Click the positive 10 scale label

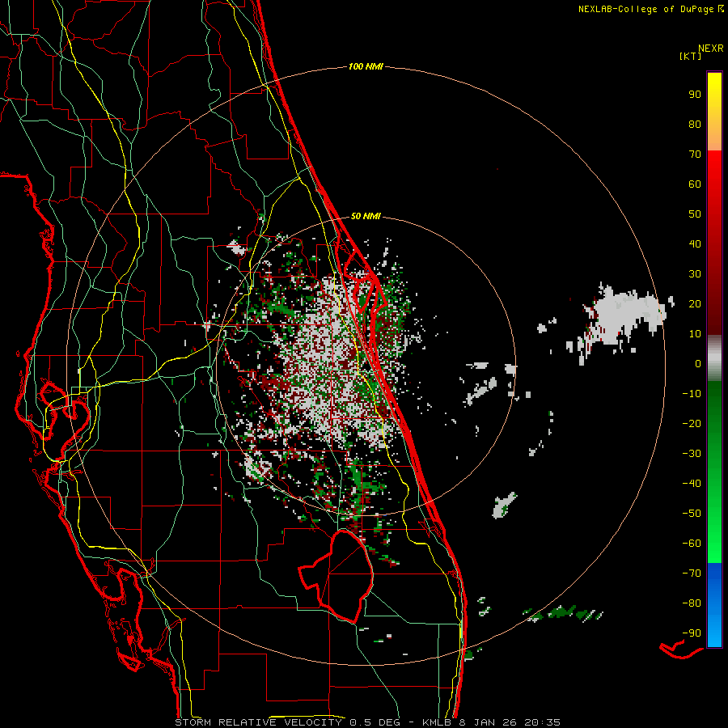695,334
